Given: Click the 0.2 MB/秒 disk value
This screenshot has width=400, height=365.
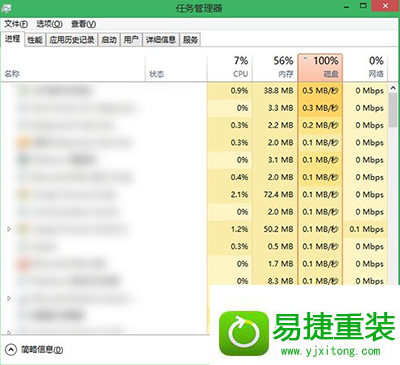Looking at the screenshot, I should [320, 125].
